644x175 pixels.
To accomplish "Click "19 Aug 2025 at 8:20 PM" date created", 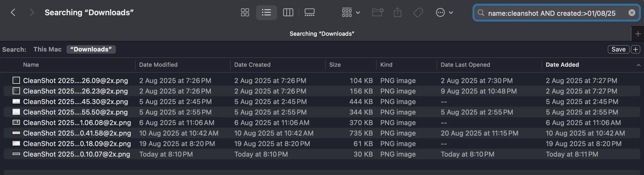I will pos(272,144).
